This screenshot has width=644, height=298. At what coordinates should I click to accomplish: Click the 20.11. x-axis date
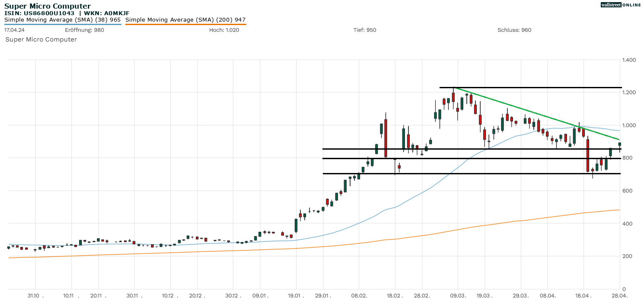pos(99,295)
